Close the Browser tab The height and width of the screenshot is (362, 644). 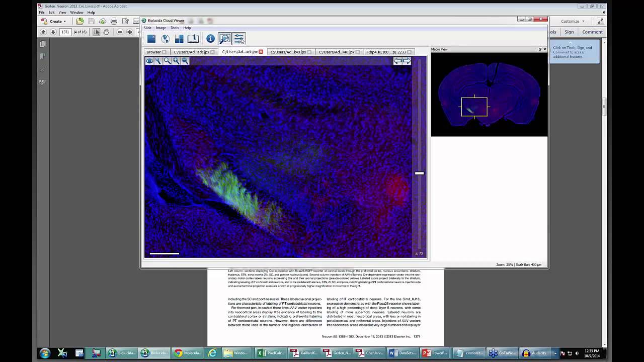point(164,52)
